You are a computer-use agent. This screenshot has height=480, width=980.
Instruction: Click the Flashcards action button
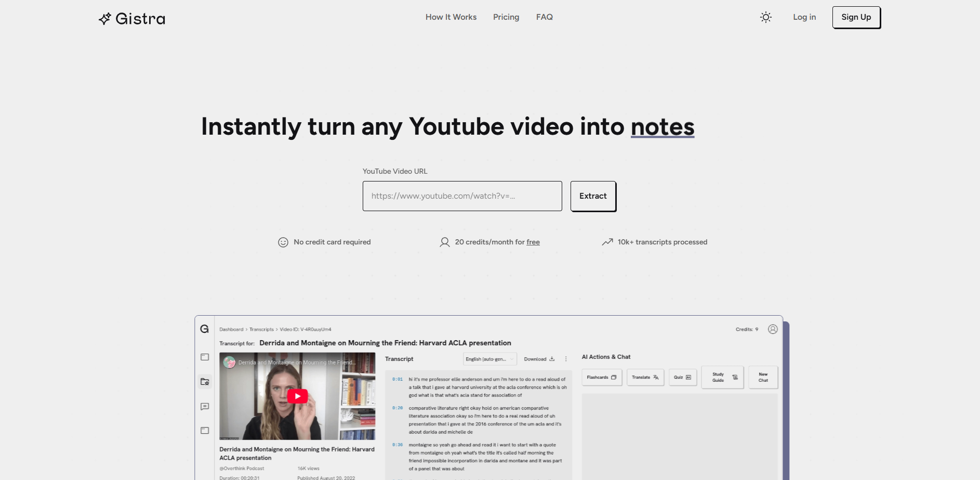pos(601,378)
